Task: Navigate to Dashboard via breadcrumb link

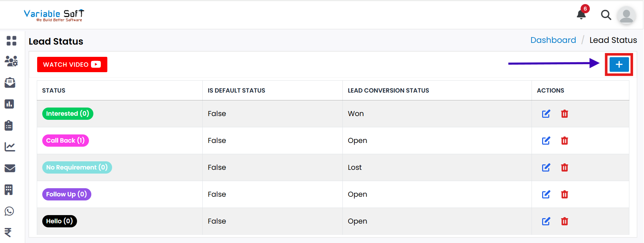Action: coord(553,40)
